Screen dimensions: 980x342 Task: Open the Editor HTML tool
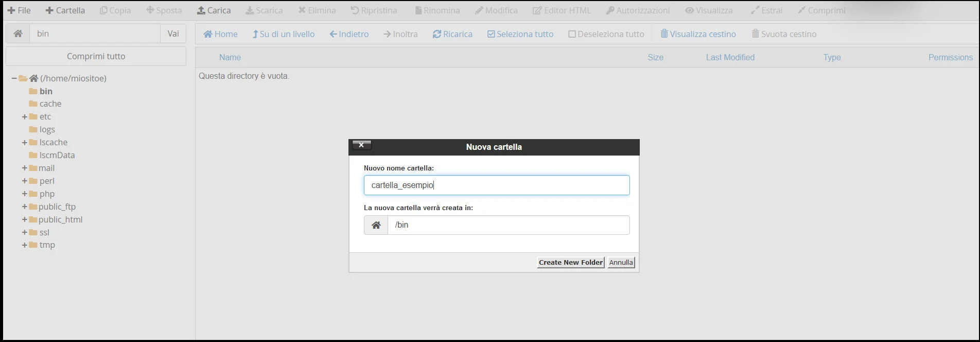point(562,10)
